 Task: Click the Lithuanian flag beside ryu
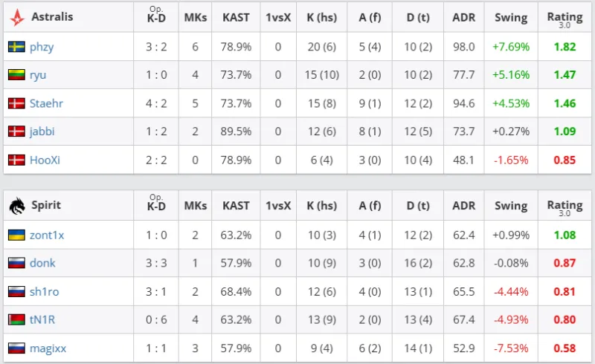tap(16, 75)
